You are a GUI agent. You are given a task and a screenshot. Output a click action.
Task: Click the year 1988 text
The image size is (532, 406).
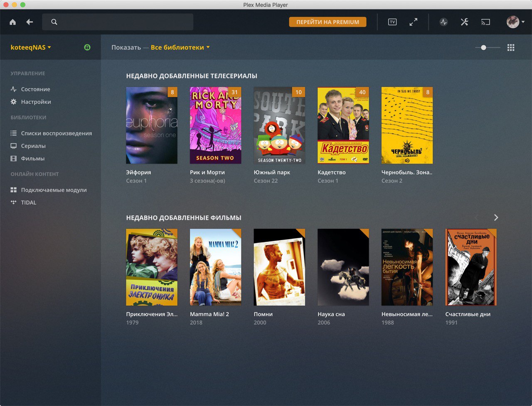388,323
